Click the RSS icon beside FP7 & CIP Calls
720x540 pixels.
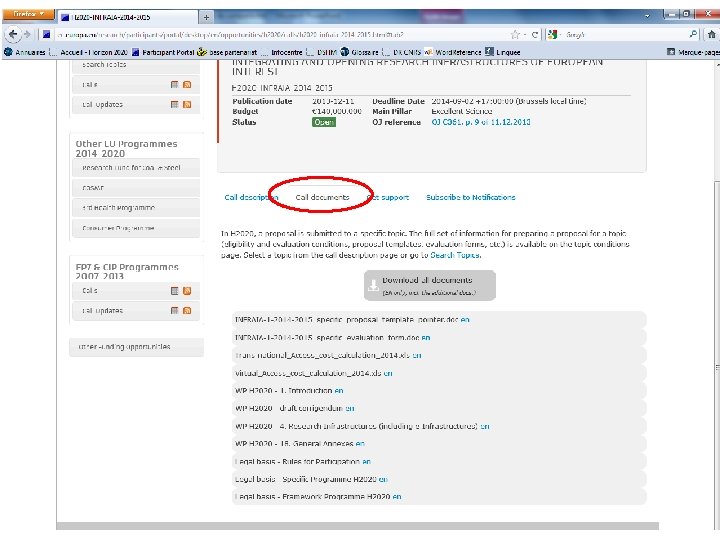point(187,291)
